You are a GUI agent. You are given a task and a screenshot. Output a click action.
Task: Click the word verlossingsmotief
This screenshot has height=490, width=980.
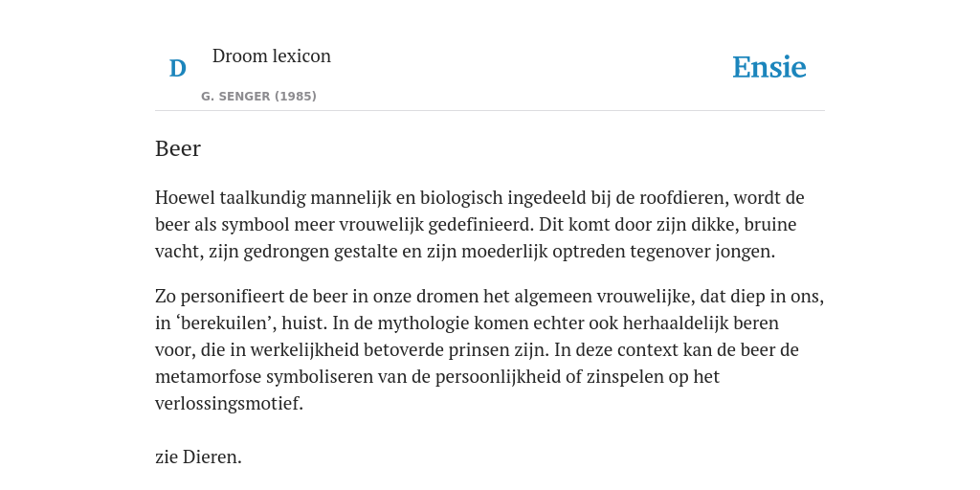229,404
